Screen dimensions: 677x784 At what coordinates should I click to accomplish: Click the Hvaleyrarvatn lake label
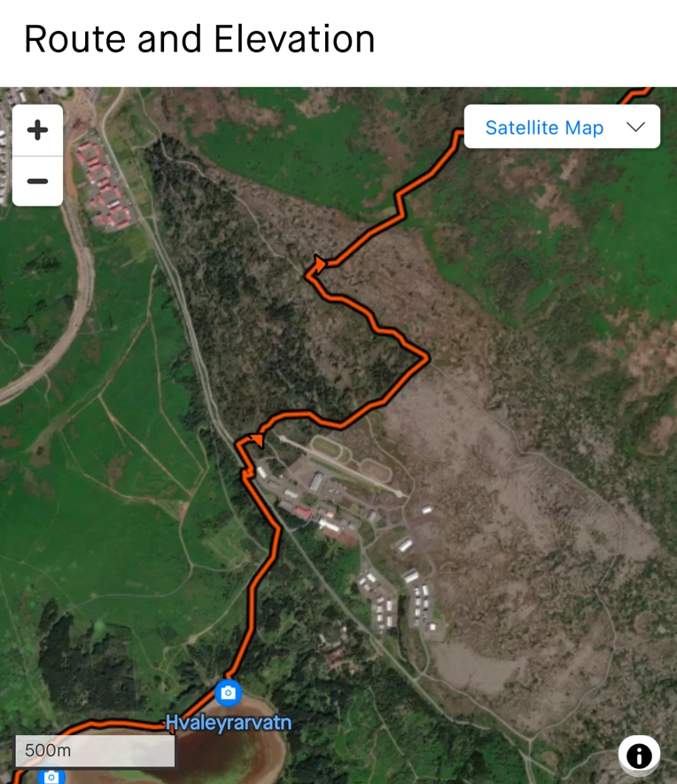click(x=228, y=723)
